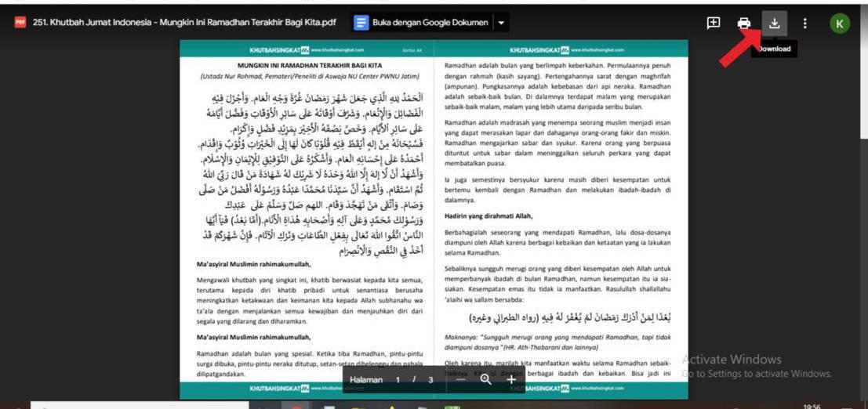Print the PDF using the printer icon

(x=743, y=24)
